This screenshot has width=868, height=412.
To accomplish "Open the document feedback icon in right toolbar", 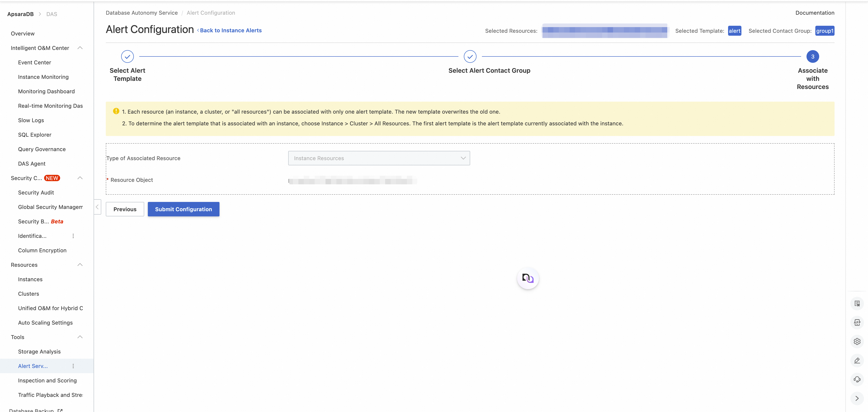I will (857, 303).
